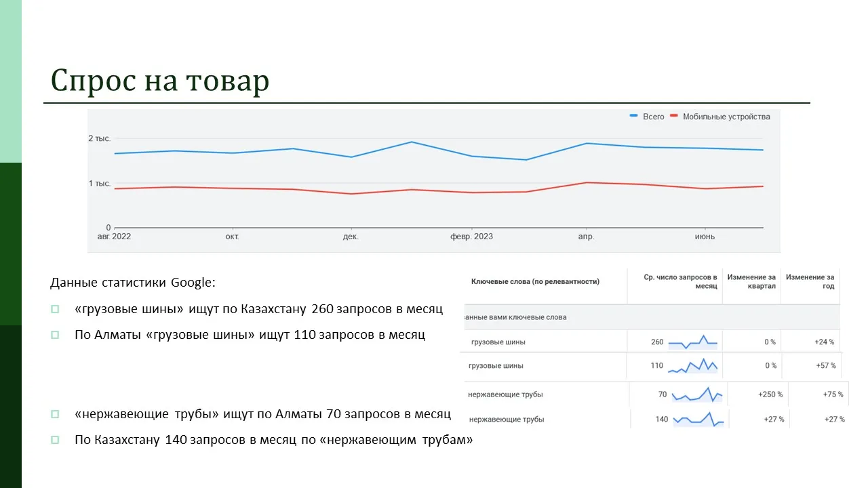Click the 'февр. 2023' axis label
The height and width of the screenshot is (488, 868).
(471, 237)
